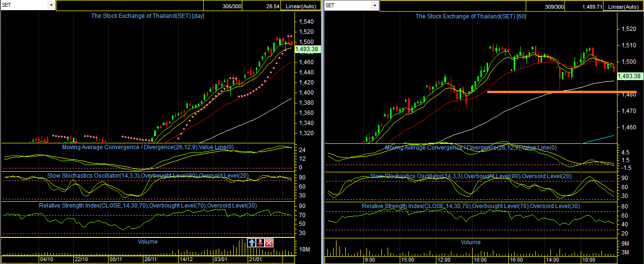Click the 04/10 date label on the day chart
The height and width of the screenshot is (264, 644).
46,260
